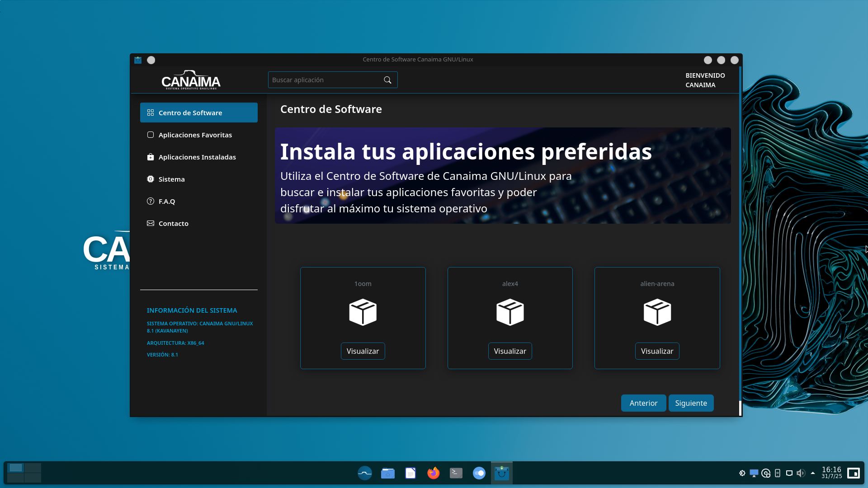Image resolution: width=868 pixels, height=488 pixels.
Task: Launch Firefox from the taskbar
Action: pos(433,473)
